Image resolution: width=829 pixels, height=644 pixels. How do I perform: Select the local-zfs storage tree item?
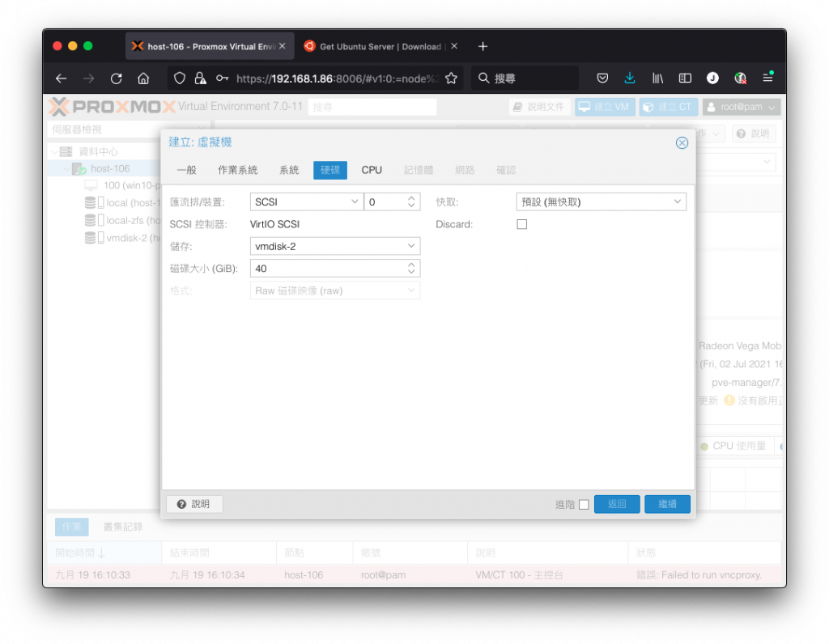[123, 220]
